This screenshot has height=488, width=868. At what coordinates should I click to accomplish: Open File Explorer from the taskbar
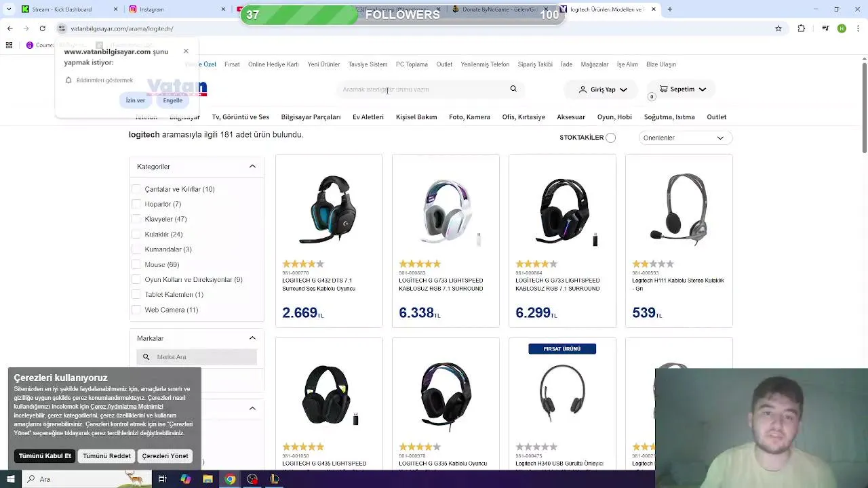point(208,479)
